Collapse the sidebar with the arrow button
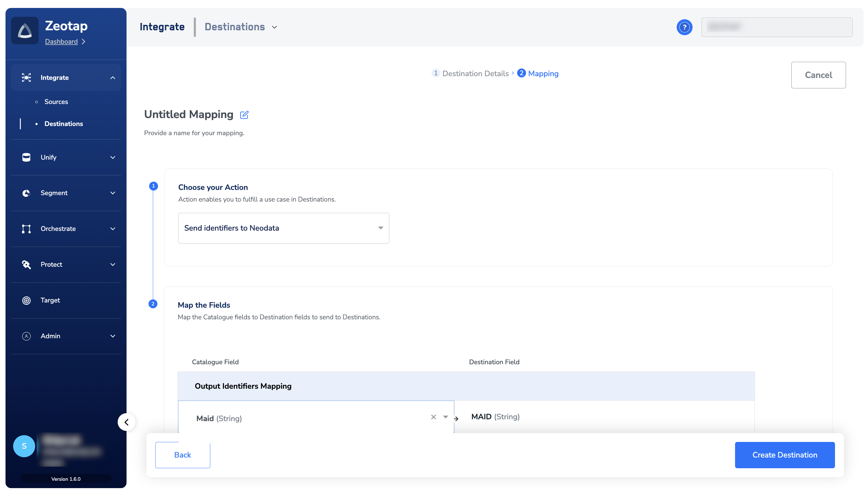 (x=127, y=422)
